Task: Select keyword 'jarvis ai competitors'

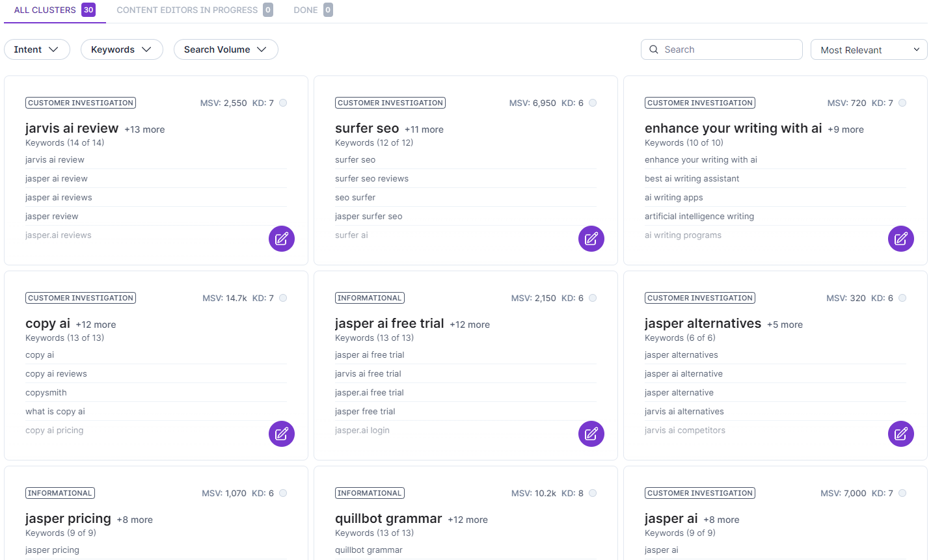Action: tap(684, 430)
